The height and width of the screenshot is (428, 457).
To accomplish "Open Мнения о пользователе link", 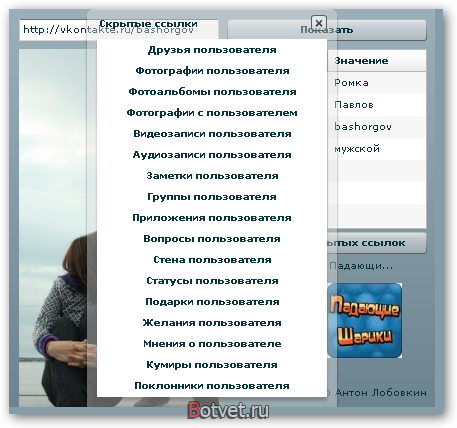I will (x=212, y=344).
